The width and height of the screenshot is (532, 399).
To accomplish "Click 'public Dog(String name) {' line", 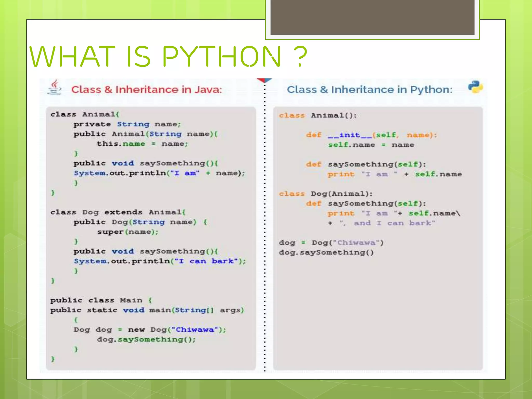I will coord(140,222).
